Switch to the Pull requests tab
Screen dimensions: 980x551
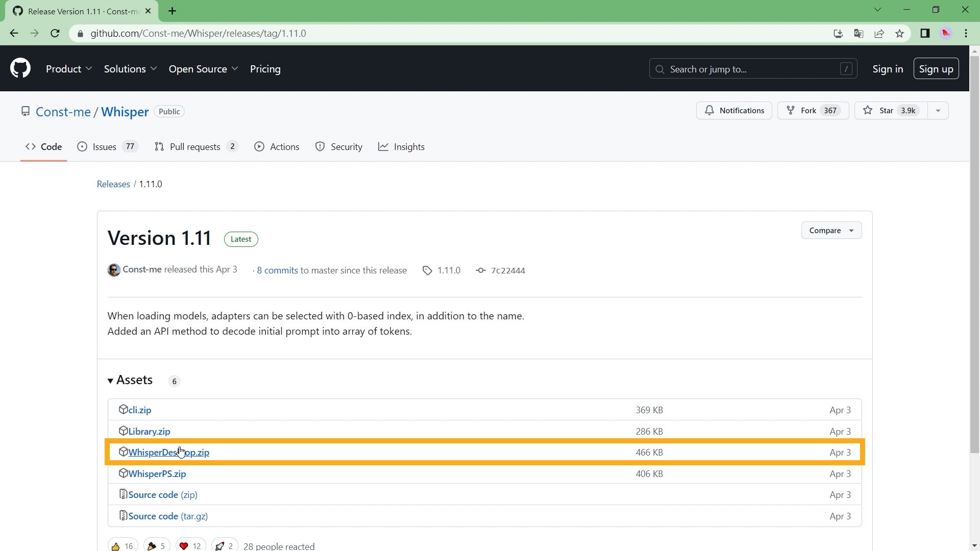[197, 147]
